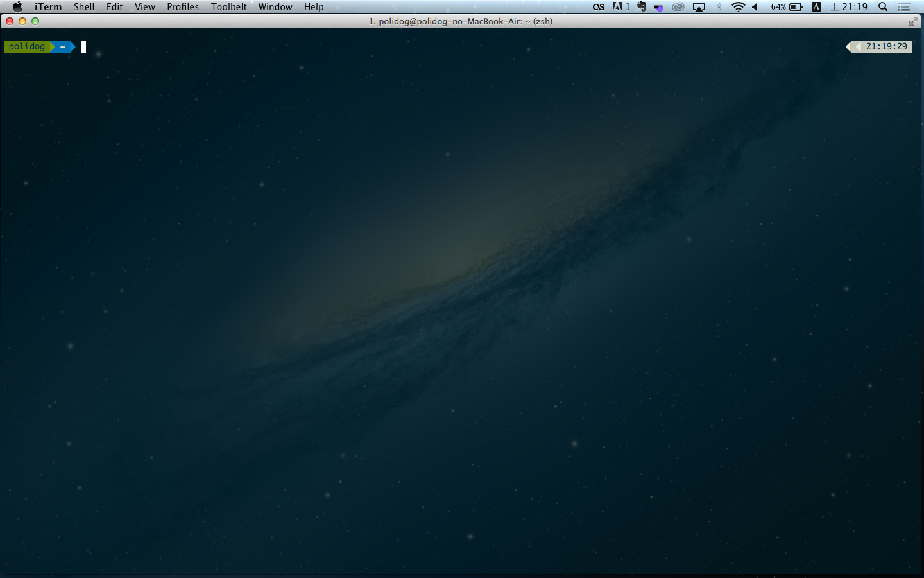The width and height of the screenshot is (924, 578).
Task: Click the purple arrow menu bar icon
Action: [x=658, y=6]
